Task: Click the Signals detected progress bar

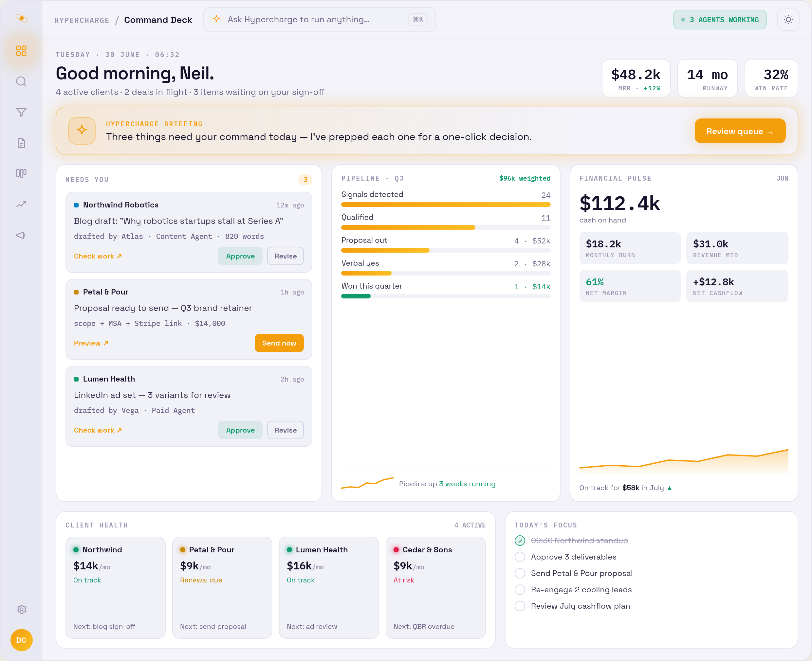Action: (446, 205)
